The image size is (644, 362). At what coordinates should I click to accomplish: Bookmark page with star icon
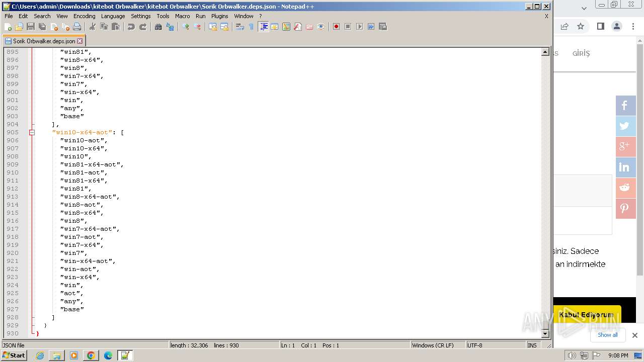[x=581, y=26]
